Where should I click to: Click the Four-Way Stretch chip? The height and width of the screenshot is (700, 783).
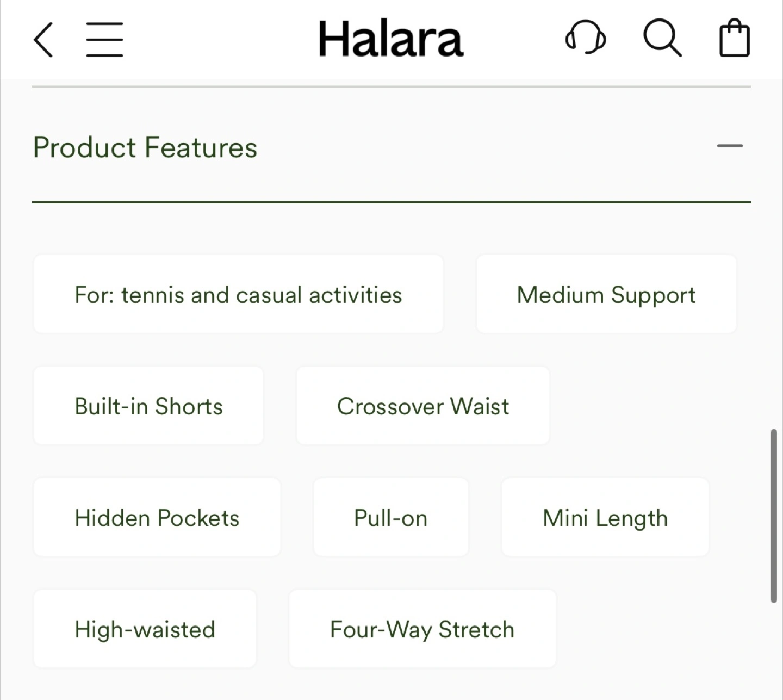click(422, 629)
